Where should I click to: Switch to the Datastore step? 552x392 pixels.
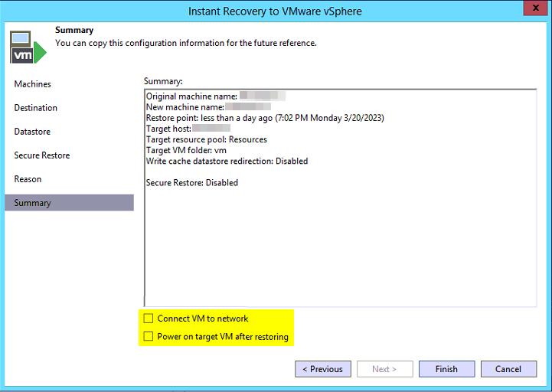(32, 132)
